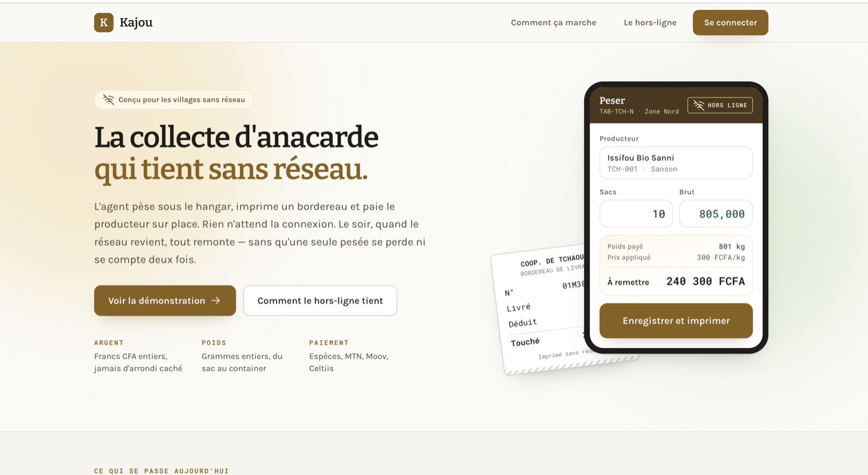The width and height of the screenshot is (868, 475).
Task: Click the Producteur label in the phone
Action: 619,138
